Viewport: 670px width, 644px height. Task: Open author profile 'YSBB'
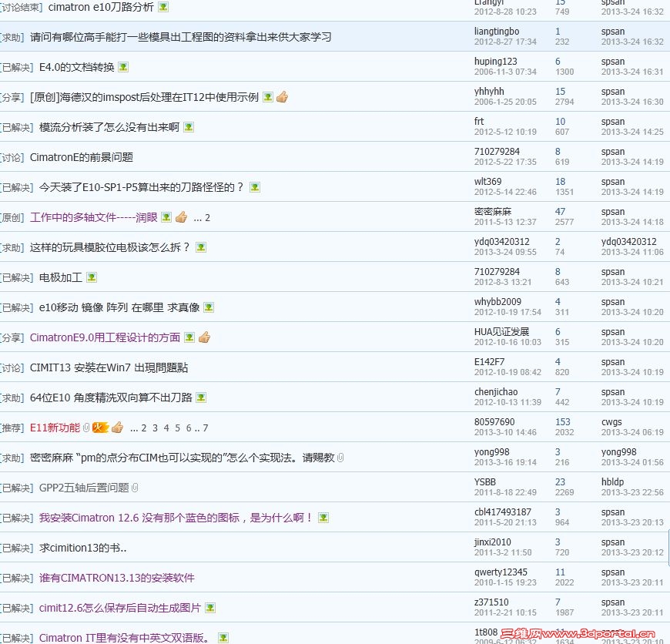(485, 482)
